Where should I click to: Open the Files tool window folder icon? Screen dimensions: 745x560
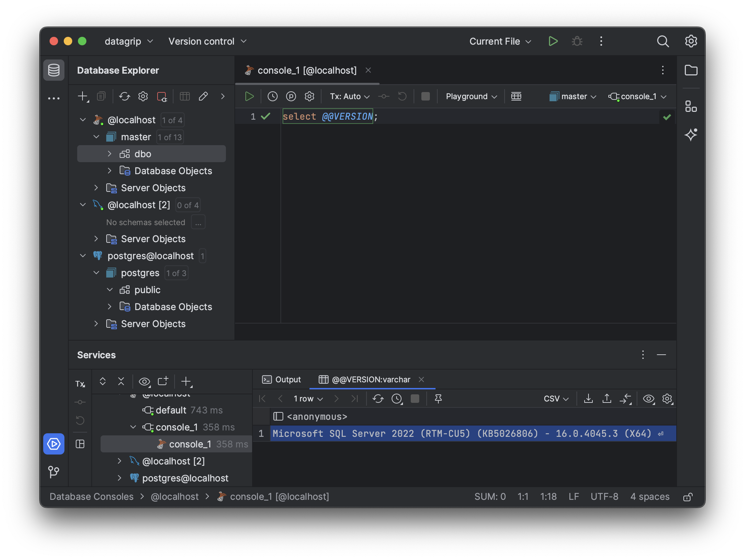[x=691, y=70]
